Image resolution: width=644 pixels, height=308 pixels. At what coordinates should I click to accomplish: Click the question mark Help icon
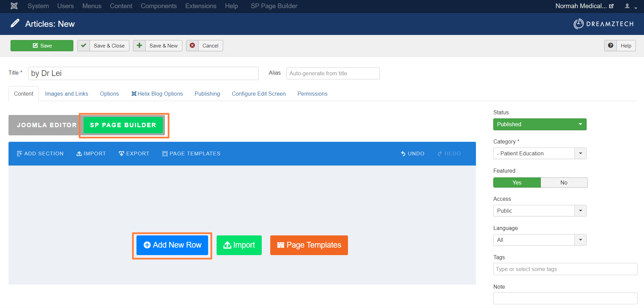pyautogui.click(x=610, y=45)
